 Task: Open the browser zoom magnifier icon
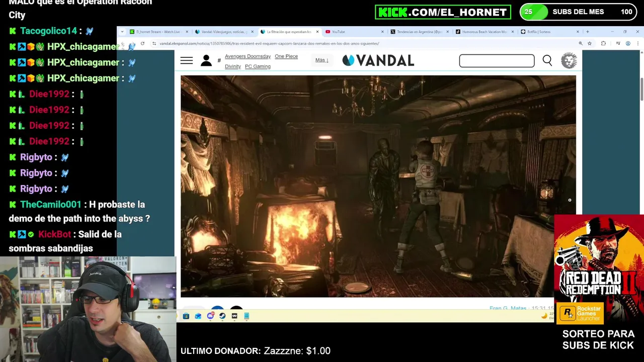581,44
